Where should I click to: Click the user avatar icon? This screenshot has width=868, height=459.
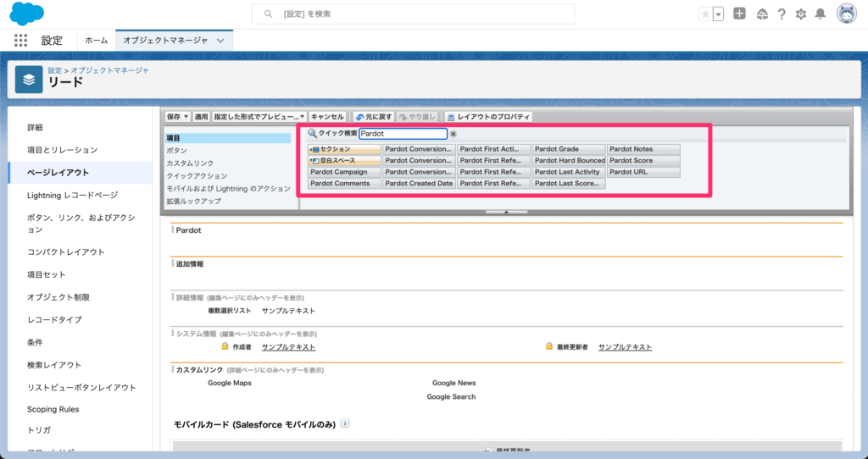pos(847,14)
